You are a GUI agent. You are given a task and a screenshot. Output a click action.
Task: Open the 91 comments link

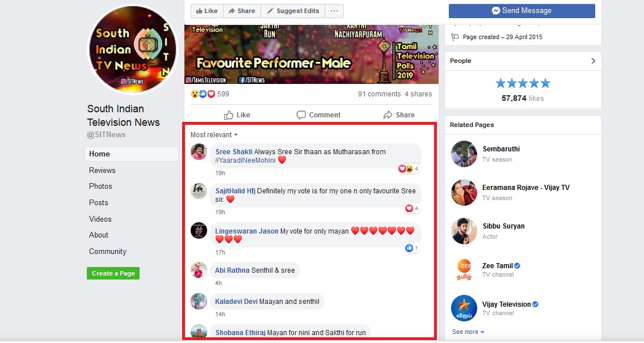[x=379, y=94]
